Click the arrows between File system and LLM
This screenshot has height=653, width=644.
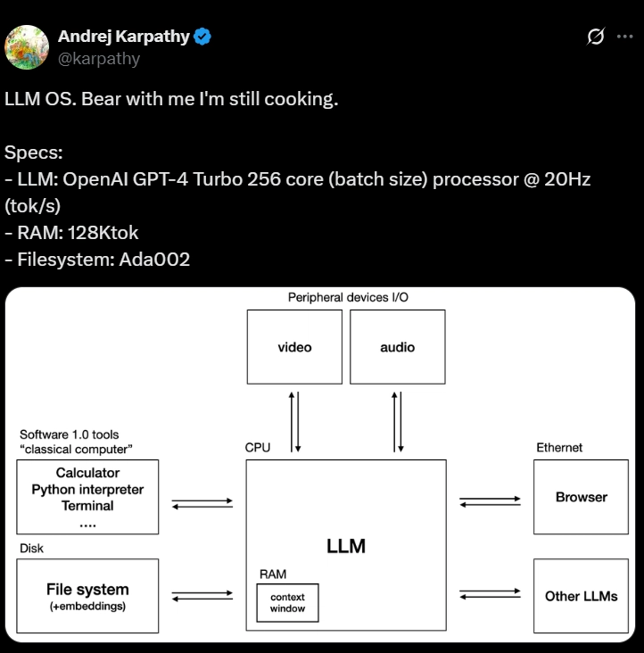click(202, 596)
